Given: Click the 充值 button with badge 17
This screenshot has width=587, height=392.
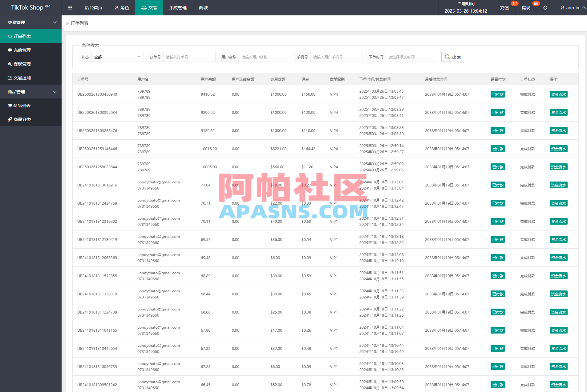Looking at the screenshot, I should pos(504,7).
